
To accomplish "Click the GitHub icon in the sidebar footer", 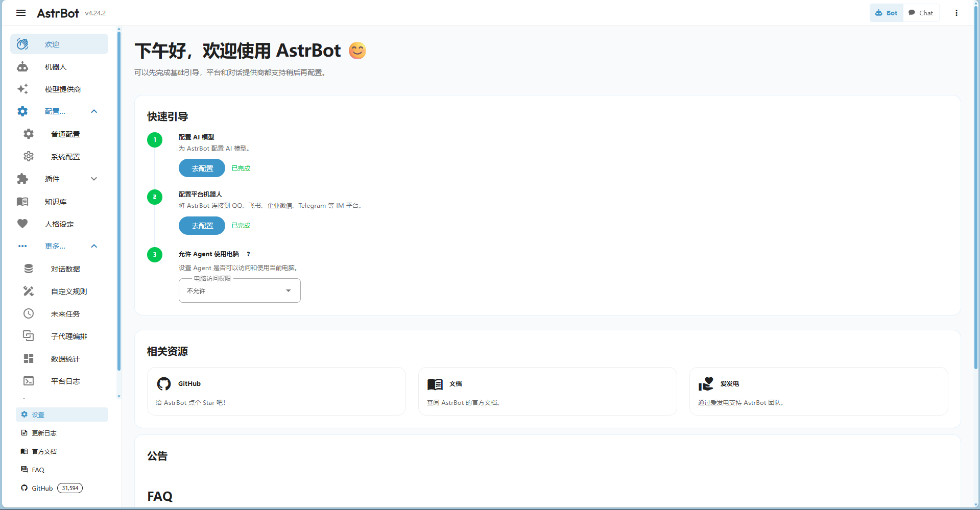I will tap(24, 488).
